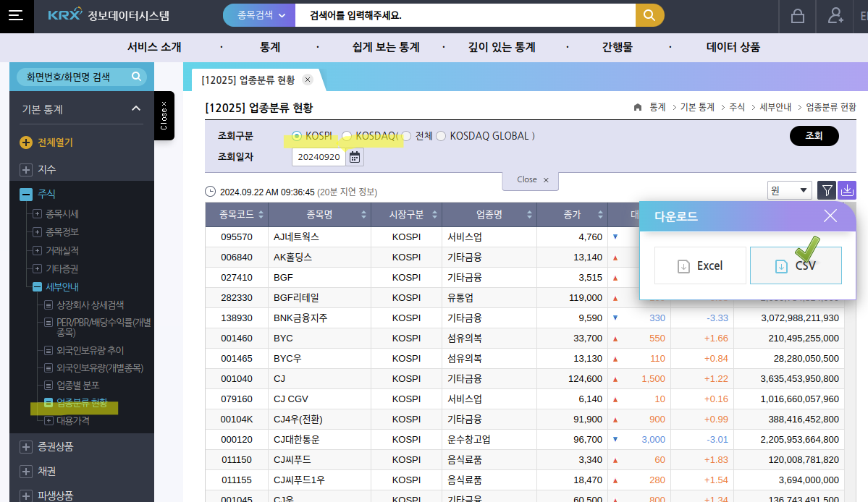Click the Close x sidebar handle

(x=164, y=116)
